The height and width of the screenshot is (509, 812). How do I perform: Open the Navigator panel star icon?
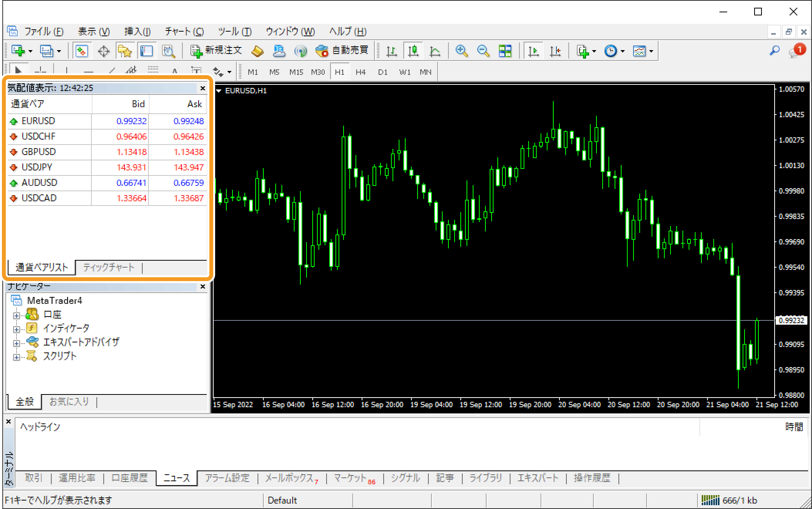pos(125,51)
